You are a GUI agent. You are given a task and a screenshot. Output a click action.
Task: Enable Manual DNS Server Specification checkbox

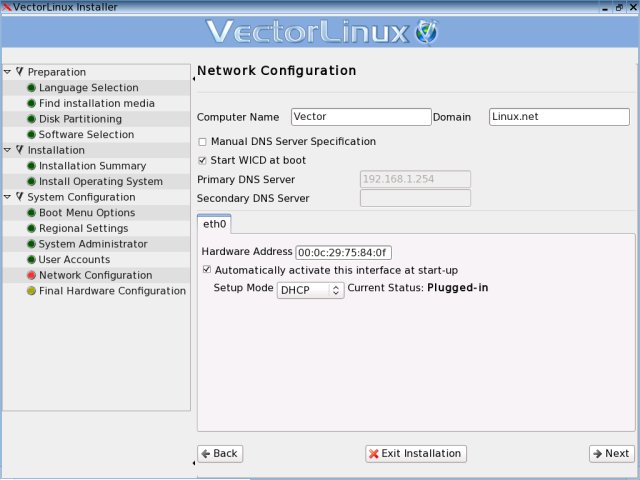click(202, 142)
